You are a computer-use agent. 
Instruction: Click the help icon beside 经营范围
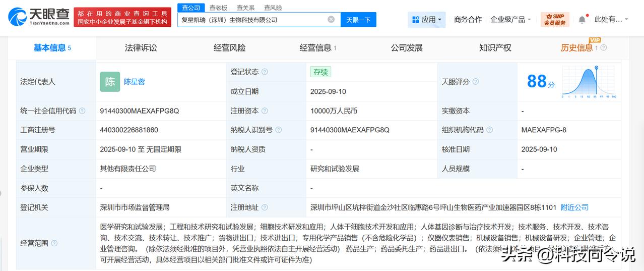point(54,243)
